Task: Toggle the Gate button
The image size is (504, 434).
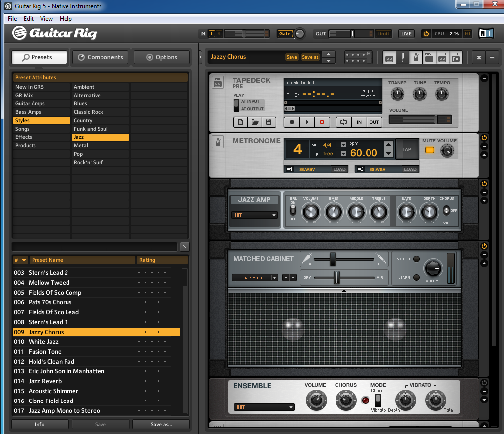Action: tap(285, 34)
